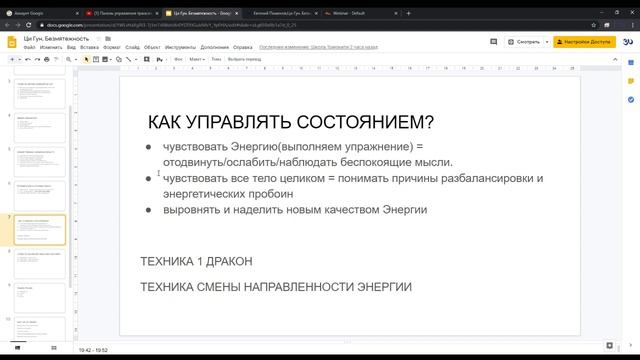Open the Вид menu
This screenshot has width=640, height=360.
tap(71, 47)
